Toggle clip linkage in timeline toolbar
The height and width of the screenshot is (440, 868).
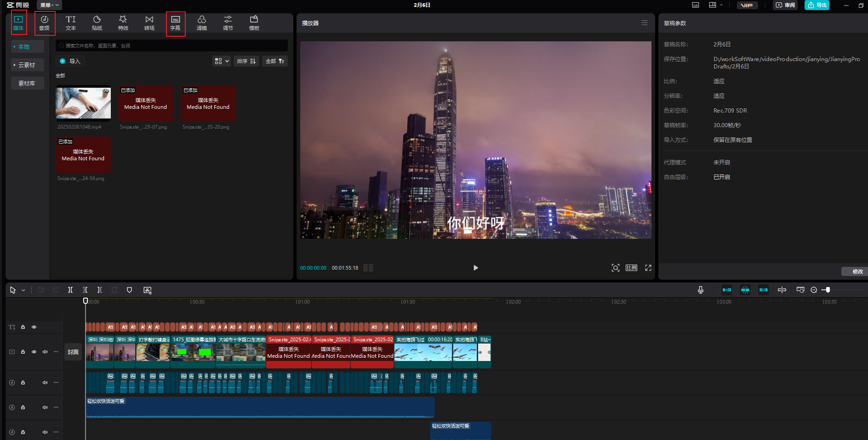click(x=763, y=290)
